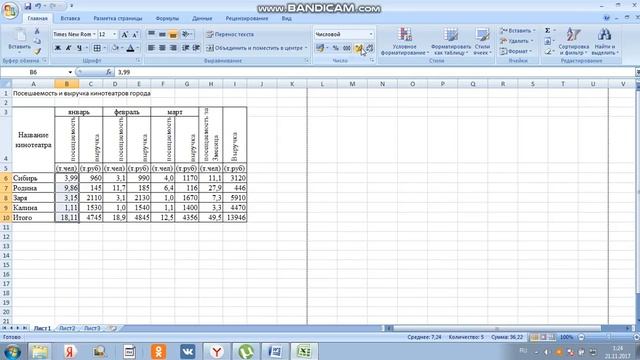Switch to Normal view in status bar

pyautogui.click(x=534, y=337)
